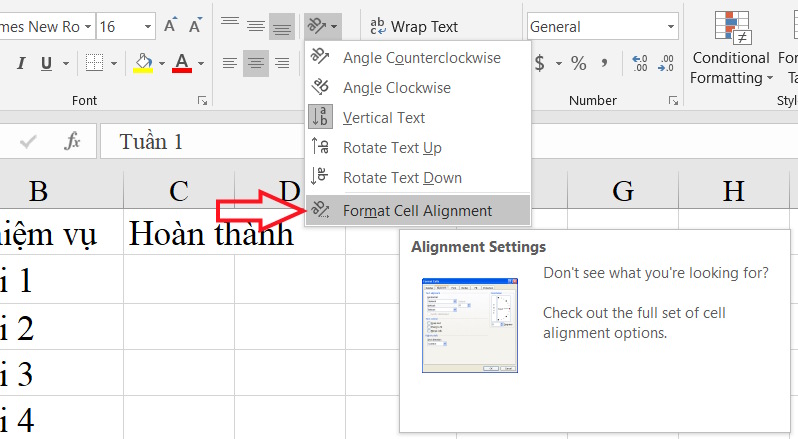Image resolution: width=798 pixels, height=439 pixels.
Task: Select Rotate Text Up
Action: (x=418, y=148)
